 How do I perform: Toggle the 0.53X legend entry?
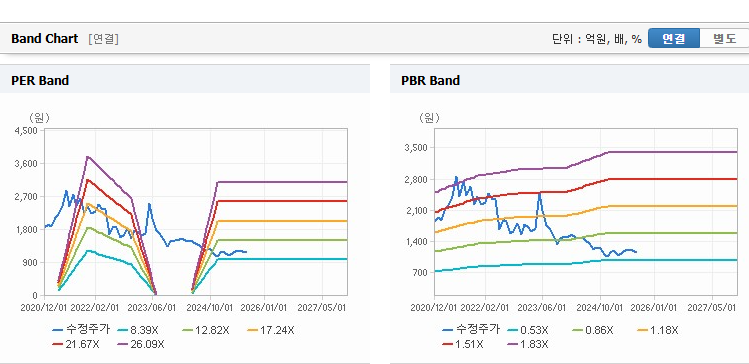[528, 330]
